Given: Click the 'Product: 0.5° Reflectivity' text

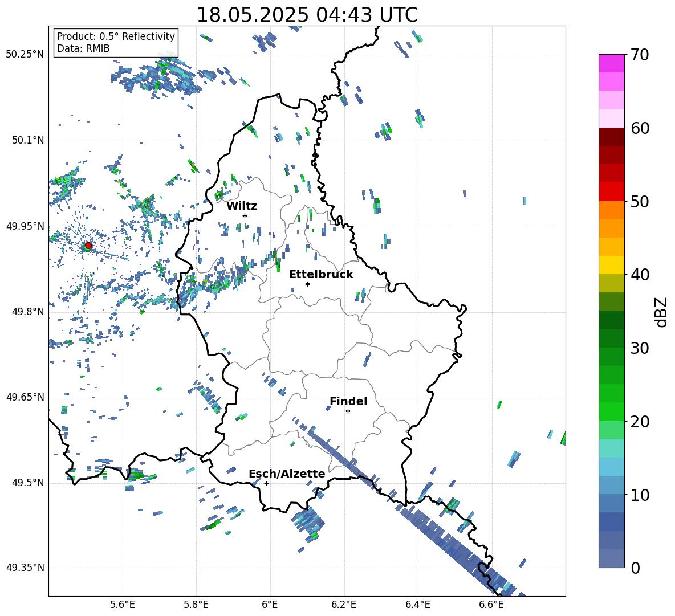Looking at the screenshot, I should click(116, 36).
